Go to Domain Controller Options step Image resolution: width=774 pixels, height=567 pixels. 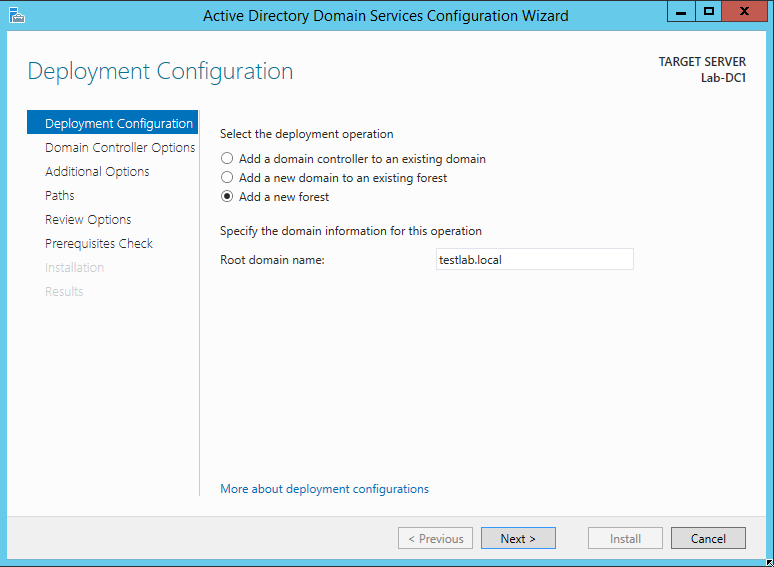tap(120, 148)
